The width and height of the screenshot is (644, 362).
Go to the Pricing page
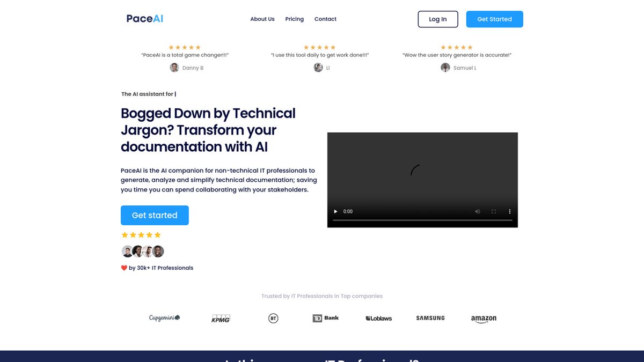click(294, 19)
